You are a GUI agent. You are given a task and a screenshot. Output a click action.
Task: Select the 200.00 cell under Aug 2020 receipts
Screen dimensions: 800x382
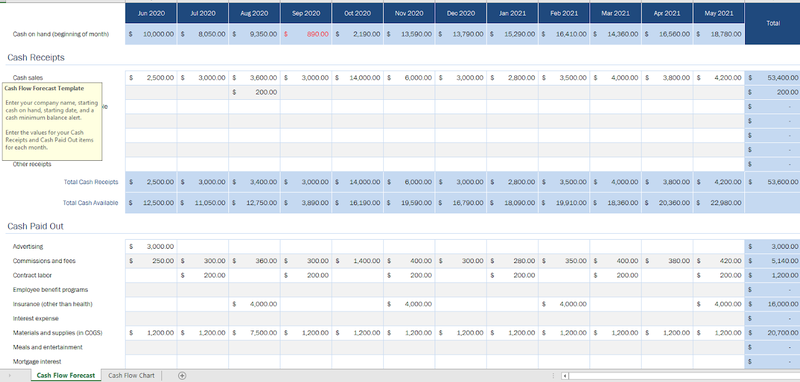coord(254,92)
